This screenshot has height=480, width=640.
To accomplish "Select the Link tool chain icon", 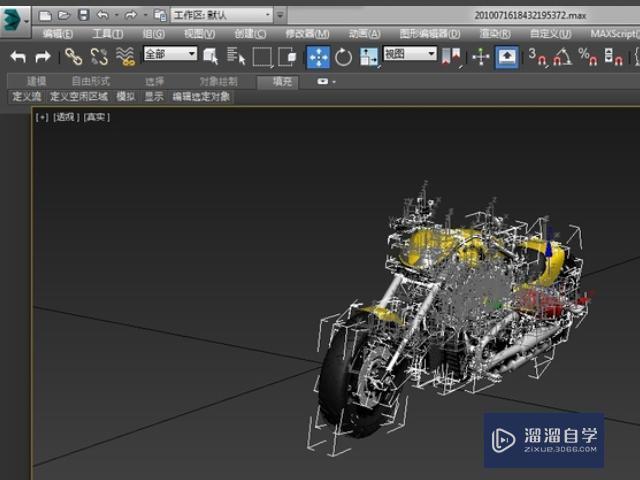I will [x=74, y=57].
